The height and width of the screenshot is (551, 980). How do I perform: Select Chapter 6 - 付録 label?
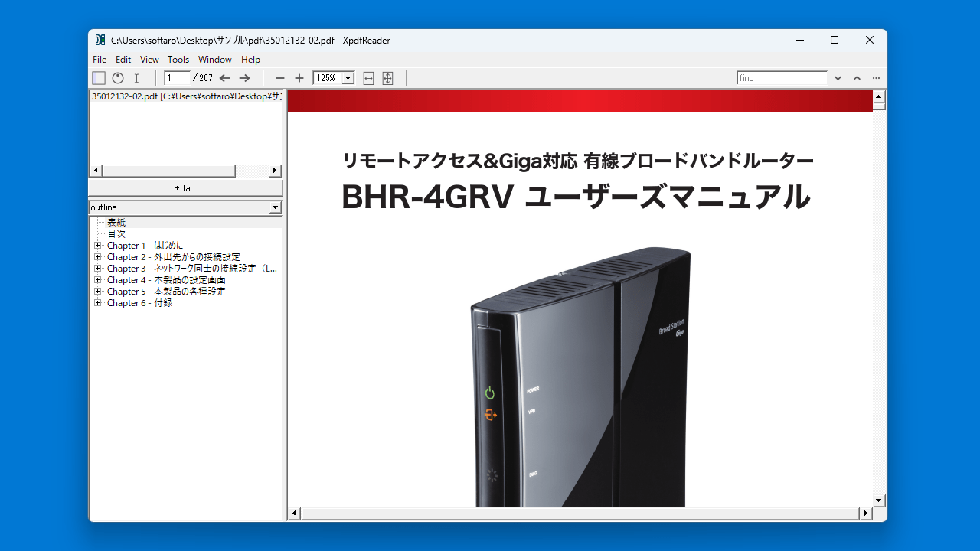pos(139,303)
